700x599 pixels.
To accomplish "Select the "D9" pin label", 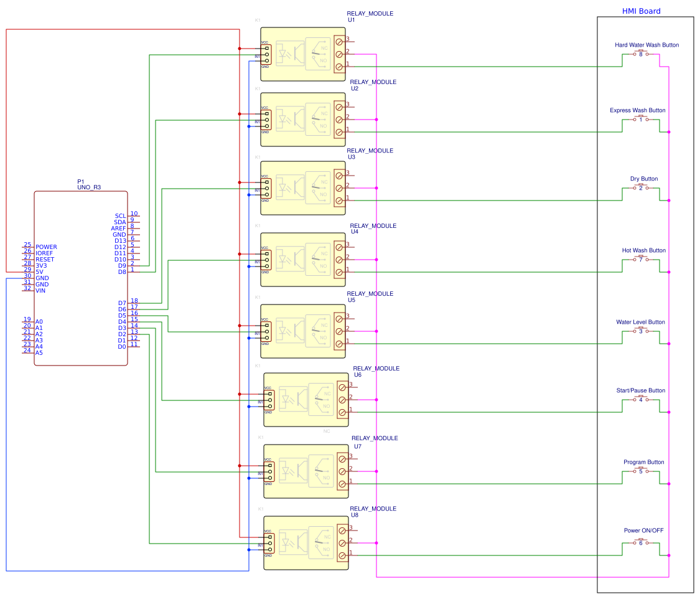I will 122,266.
